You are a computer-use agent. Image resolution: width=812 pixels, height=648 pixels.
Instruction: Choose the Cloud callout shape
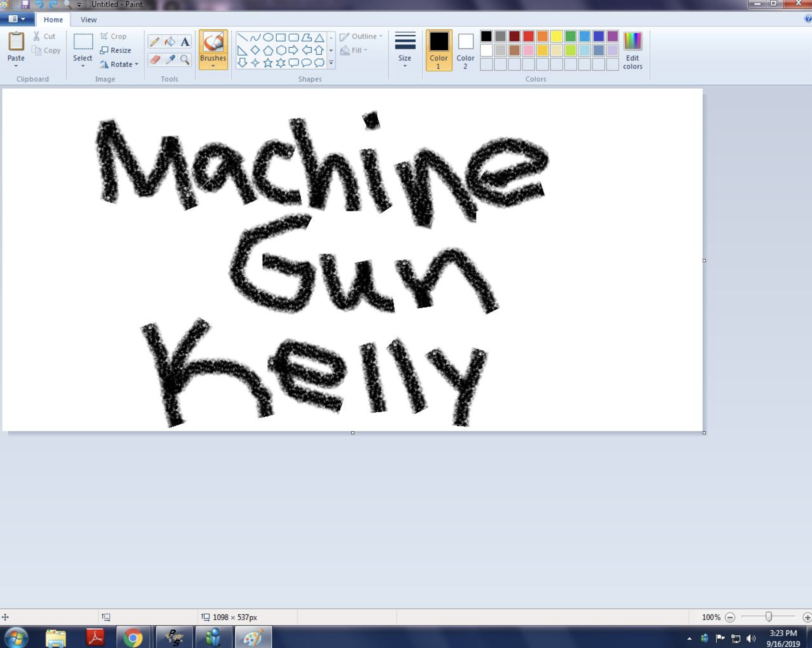pos(319,63)
